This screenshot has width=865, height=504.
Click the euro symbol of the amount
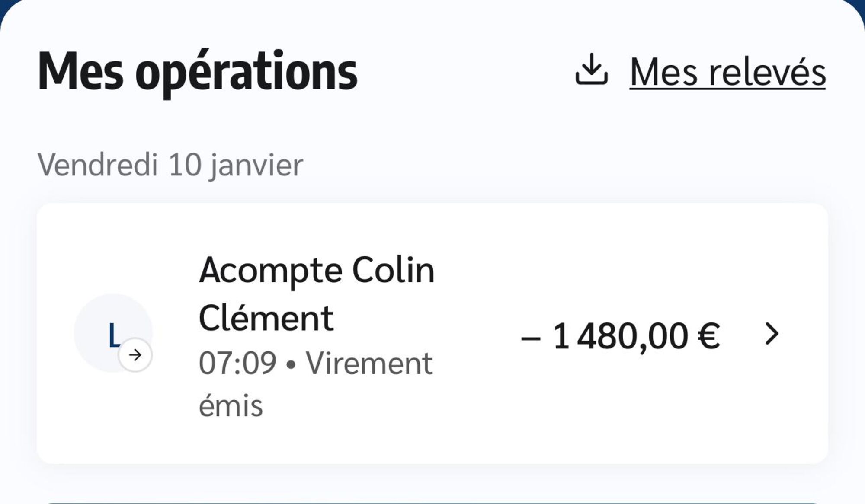pos(708,336)
